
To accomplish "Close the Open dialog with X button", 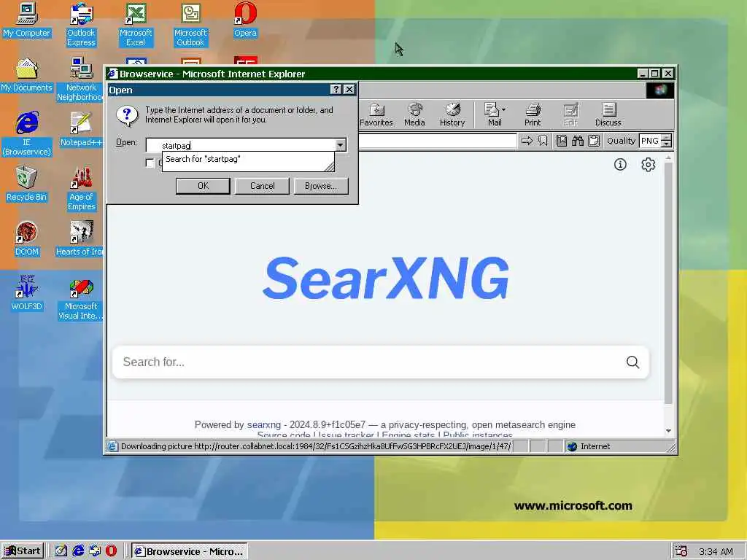I will point(349,90).
